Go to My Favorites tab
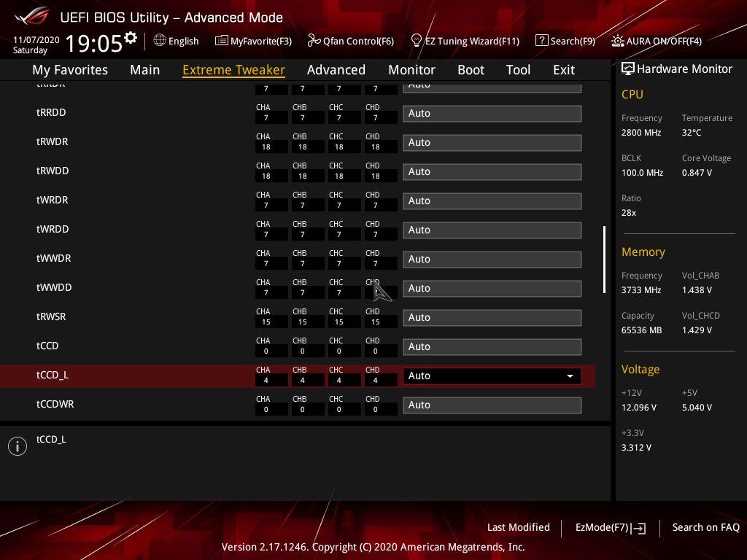 coord(70,70)
